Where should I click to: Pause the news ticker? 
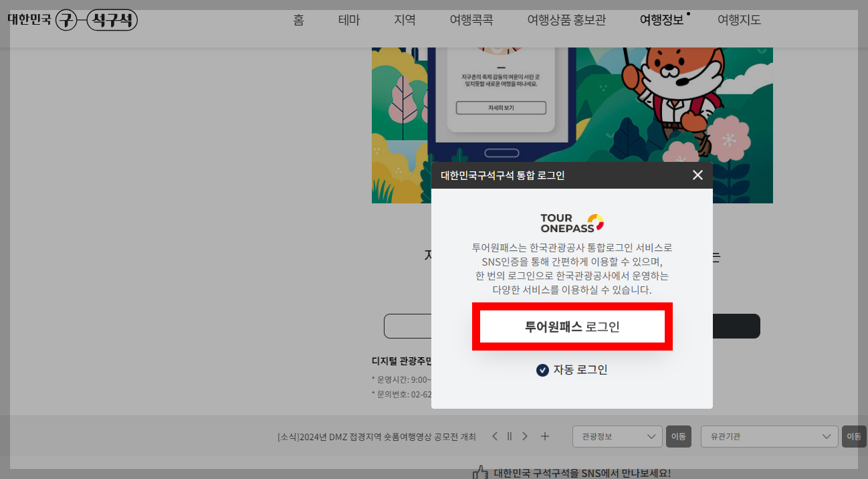(x=510, y=436)
